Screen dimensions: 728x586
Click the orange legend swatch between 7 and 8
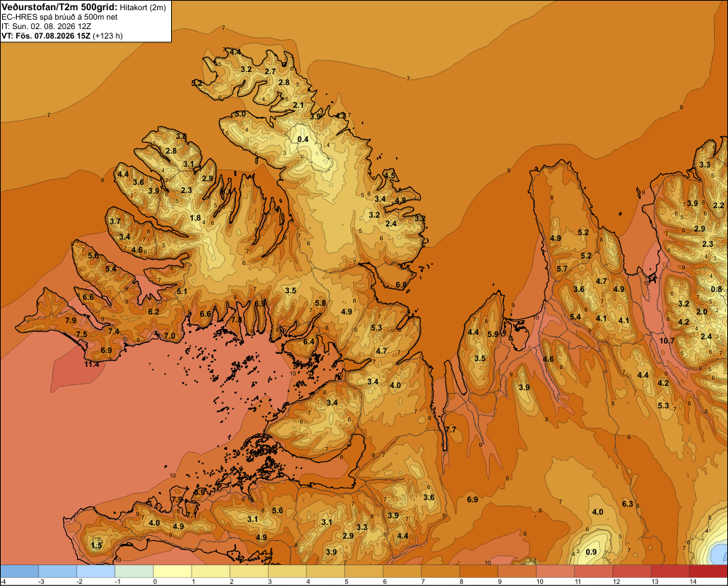pyautogui.click(x=440, y=571)
